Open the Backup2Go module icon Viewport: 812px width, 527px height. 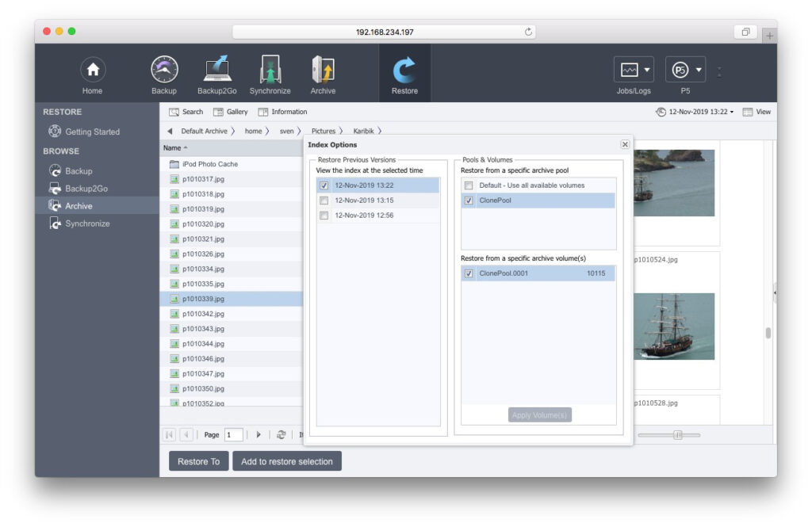(x=218, y=71)
